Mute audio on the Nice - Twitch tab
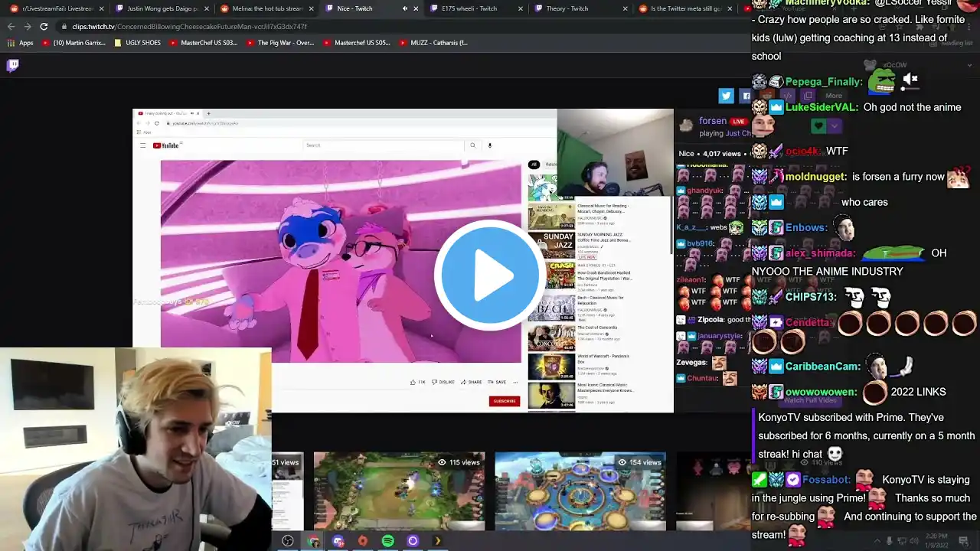Viewport: 980px width, 551px height. pyautogui.click(x=405, y=8)
